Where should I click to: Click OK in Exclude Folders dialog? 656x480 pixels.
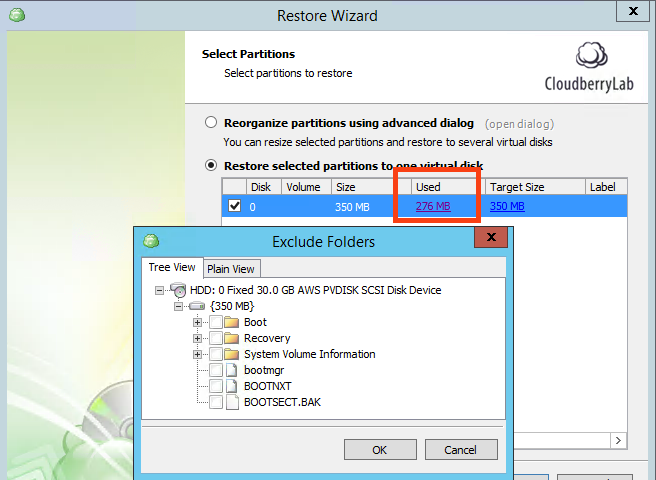(380, 450)
